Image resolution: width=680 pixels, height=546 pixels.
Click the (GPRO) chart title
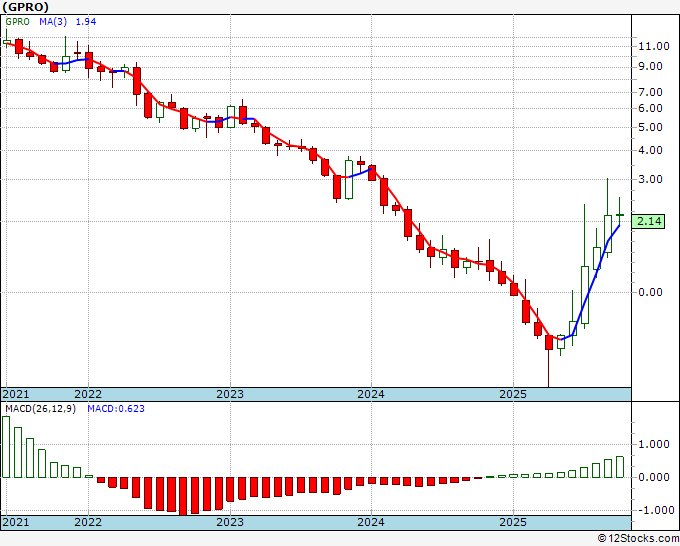pos(25,7)
